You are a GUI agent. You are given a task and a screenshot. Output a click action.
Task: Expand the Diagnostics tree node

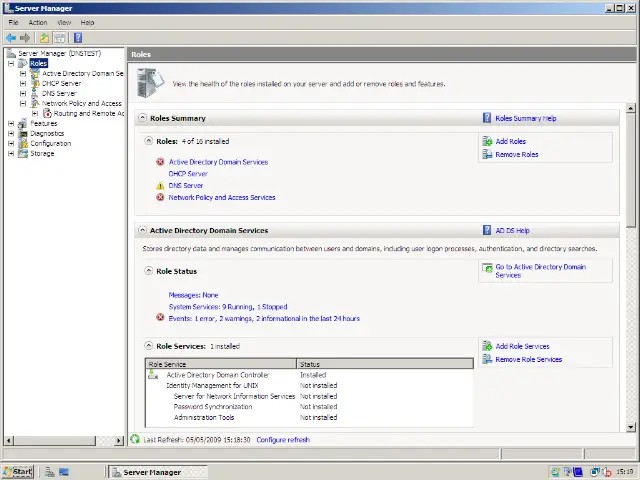point(11,133)
